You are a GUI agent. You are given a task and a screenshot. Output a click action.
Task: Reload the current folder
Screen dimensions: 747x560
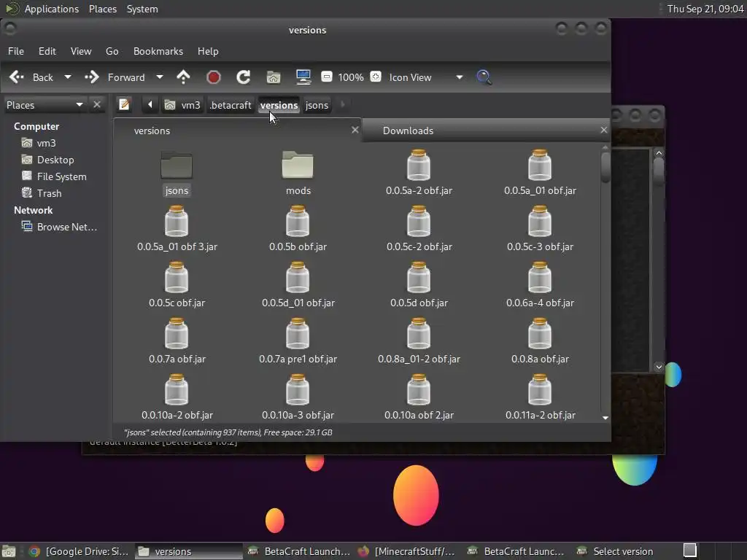coord(244,77)
